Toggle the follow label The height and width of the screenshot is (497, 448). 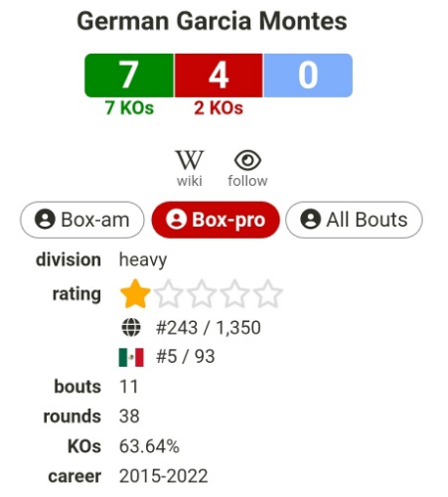click(247, 181)
